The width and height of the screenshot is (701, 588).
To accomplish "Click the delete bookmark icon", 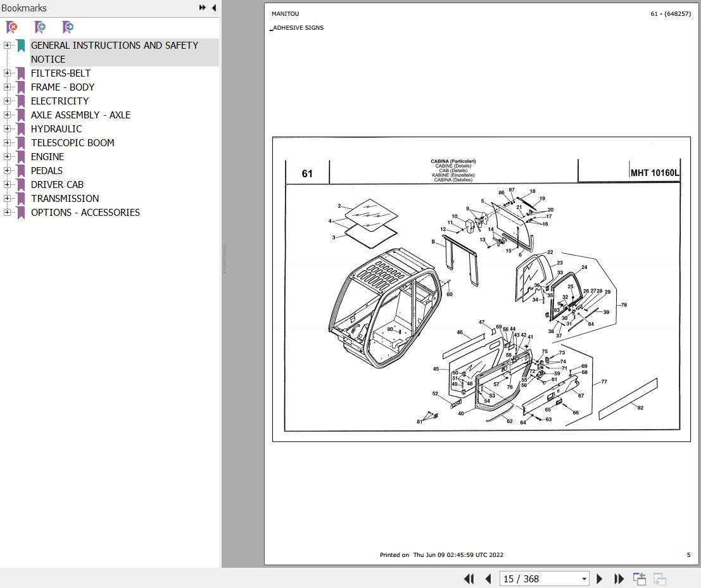I will pos(11,27).
